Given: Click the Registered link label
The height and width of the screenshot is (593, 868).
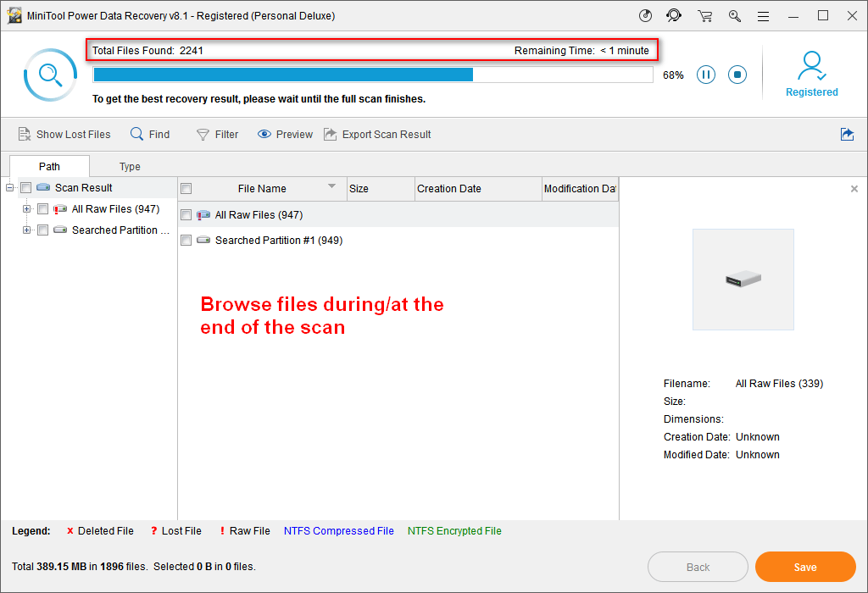Looking at the screenshot, I should click(x=811, y=92).
